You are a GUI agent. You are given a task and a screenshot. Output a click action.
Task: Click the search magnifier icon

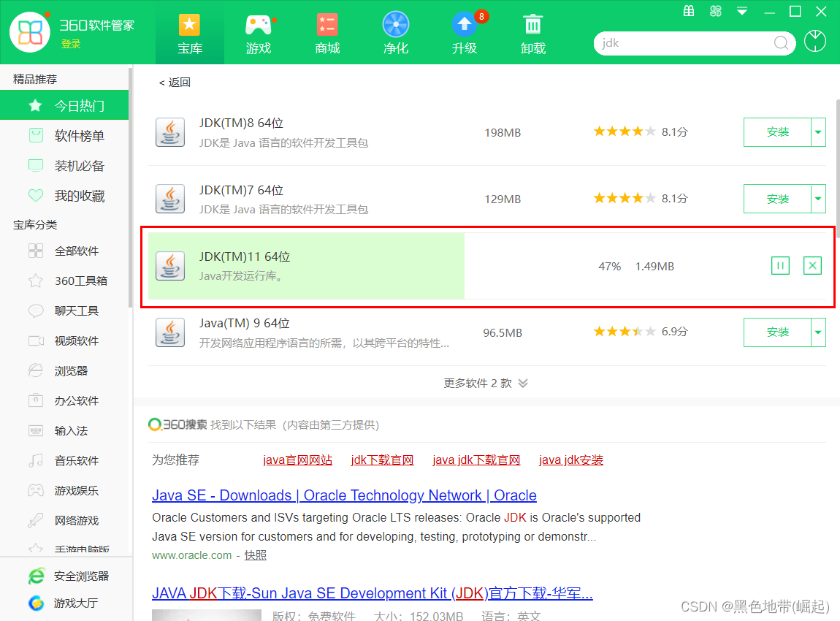(781, 42)
